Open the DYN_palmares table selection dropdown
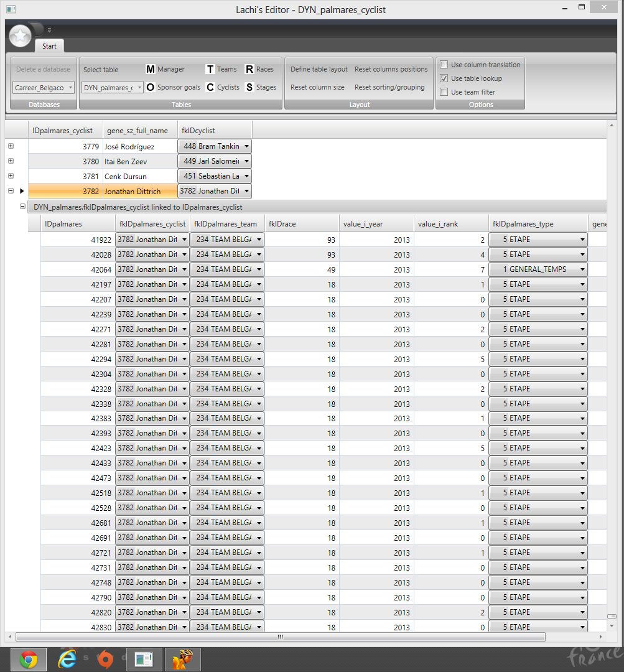Image resolution: width=624 pixels, height=672 pixels. [113, 88]
